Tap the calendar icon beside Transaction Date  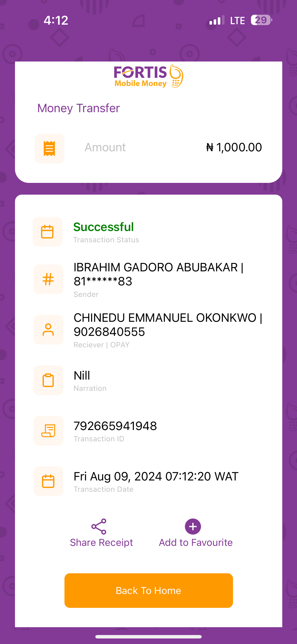tap(48, 481)
